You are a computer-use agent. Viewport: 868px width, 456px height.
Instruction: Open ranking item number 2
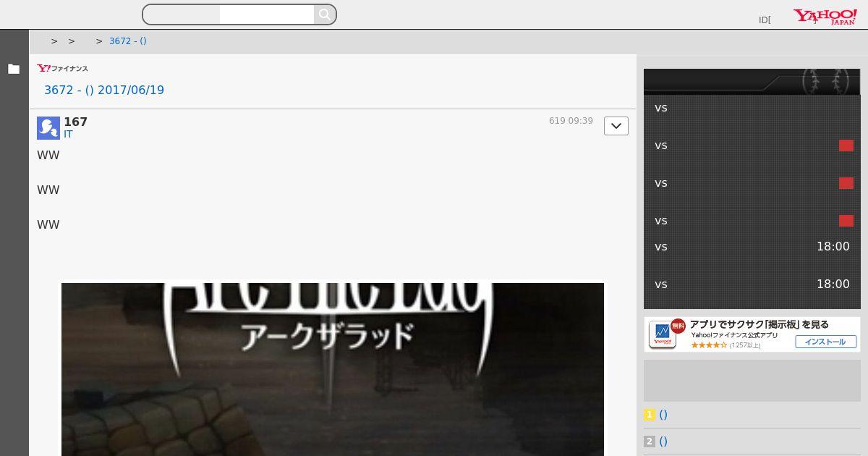coord(663,442)
